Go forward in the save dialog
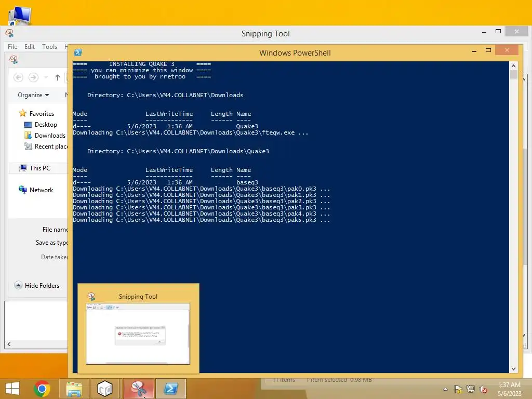The image size is (532, 399). coord(33,77)
